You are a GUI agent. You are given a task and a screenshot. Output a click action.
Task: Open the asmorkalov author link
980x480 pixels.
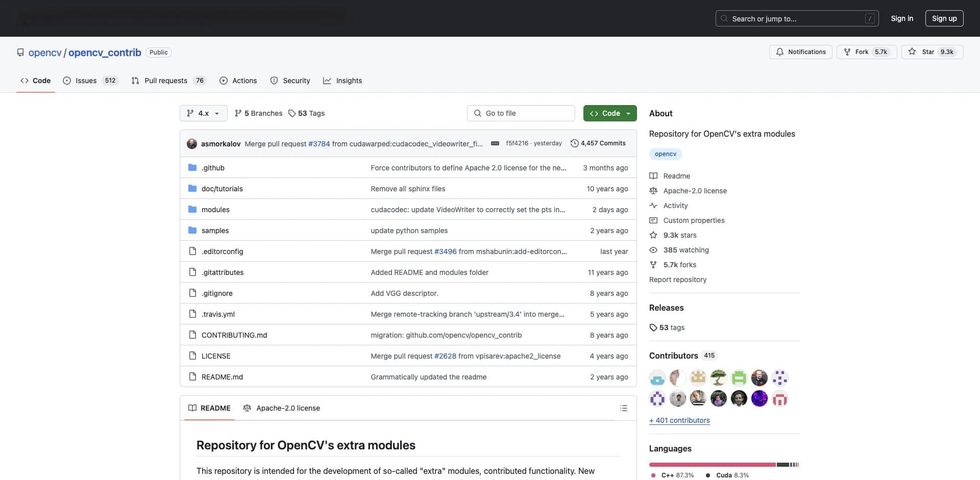pyautogui.click(x=220, y=144)
